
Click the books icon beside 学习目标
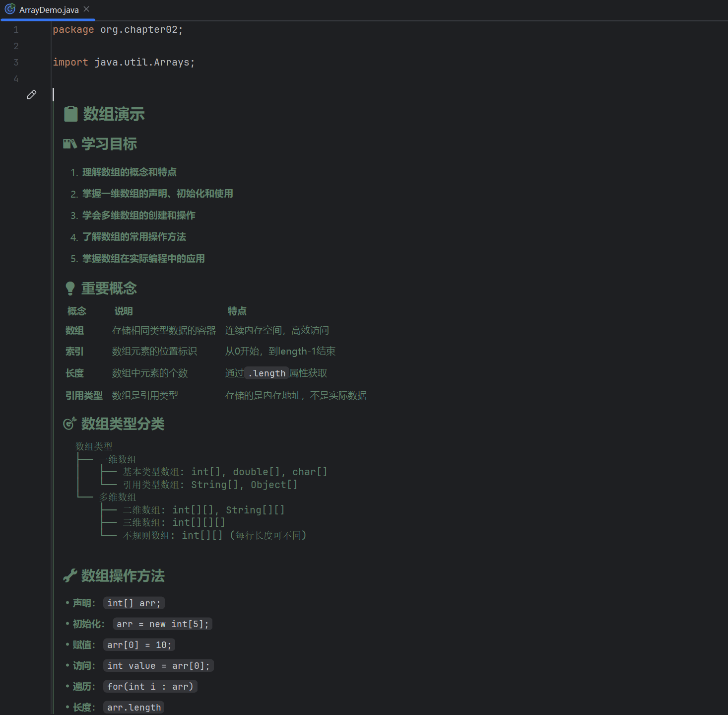coord(70,144)
